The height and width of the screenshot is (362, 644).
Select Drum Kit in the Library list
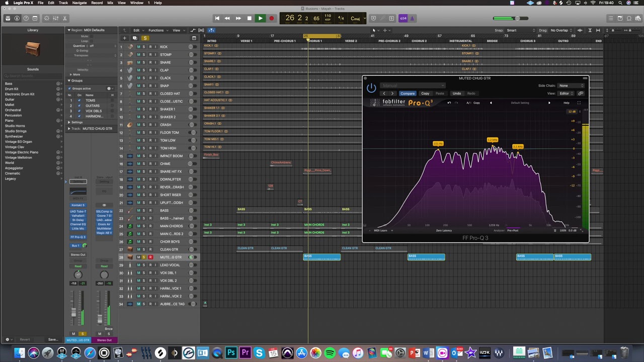pos(12,88)
